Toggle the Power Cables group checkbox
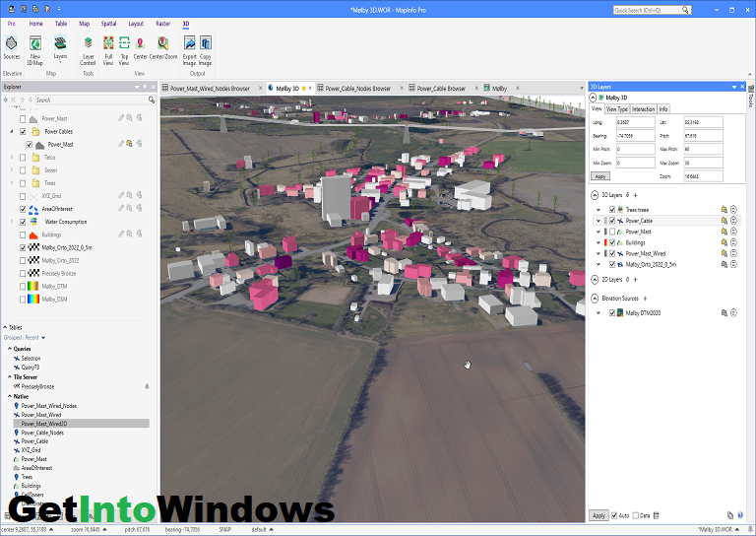Viewport: 756px width, 536px height. 23,131
